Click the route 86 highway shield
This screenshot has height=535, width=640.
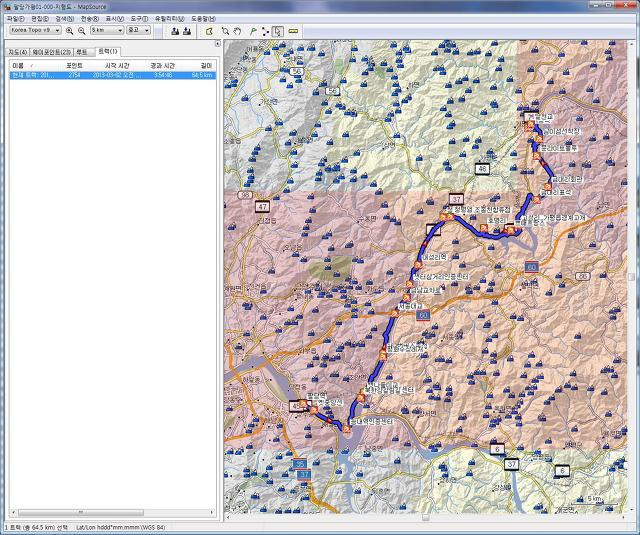coord(582,276)
